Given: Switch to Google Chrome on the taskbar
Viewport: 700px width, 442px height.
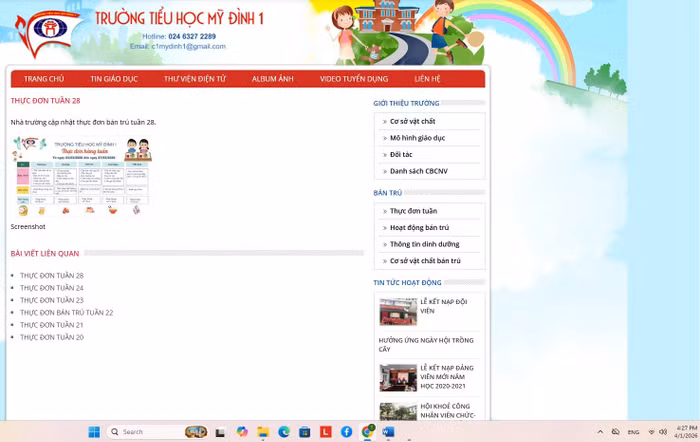Looking at the screenshot, I should pyautogui.click(x=367, y=432).
